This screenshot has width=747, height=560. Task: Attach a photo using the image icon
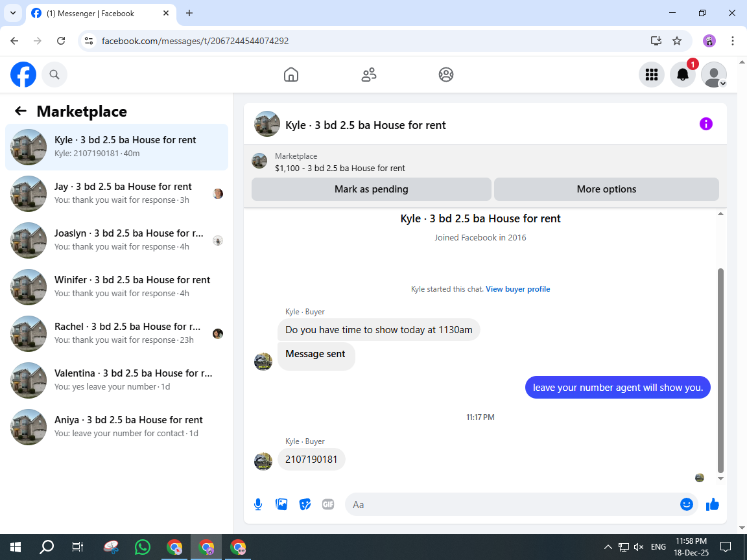[281, 504]
